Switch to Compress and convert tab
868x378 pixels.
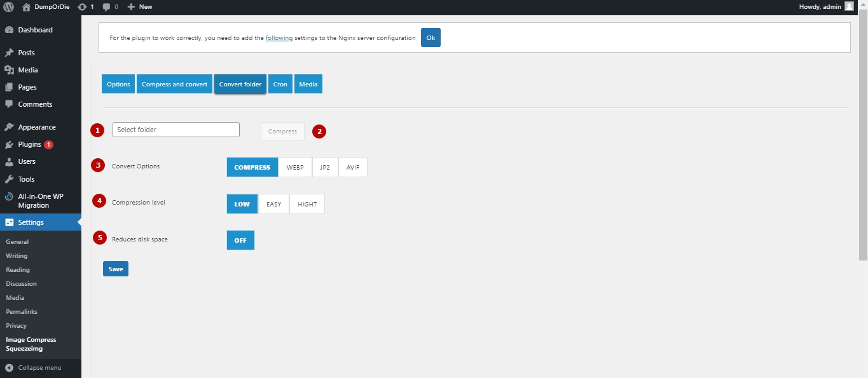point(174,84)
